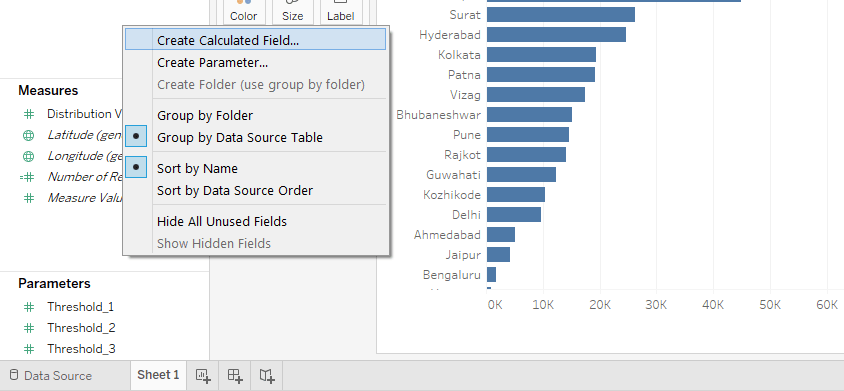Click the Hyderabad axis label
Screen dimensions: 844x391
[x=450, y=34]
